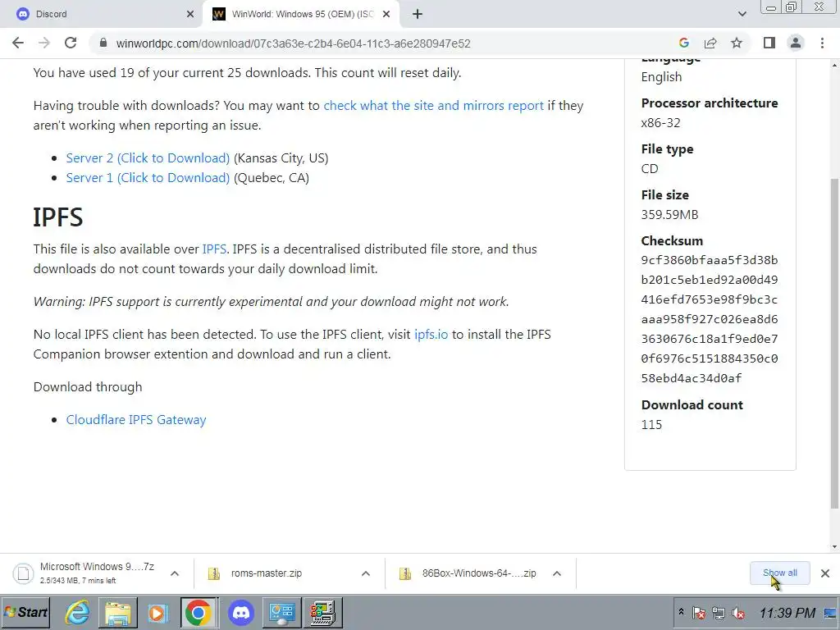Open the 86Box computer taskbar icon
Image resolution: width=840 pixels, height=630 pixels.
323,612
